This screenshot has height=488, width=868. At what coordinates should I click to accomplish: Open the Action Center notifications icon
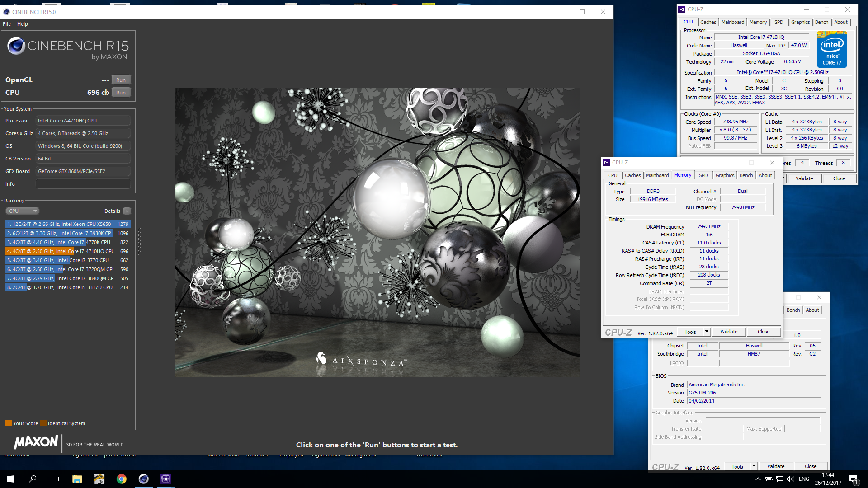(854, 479)
